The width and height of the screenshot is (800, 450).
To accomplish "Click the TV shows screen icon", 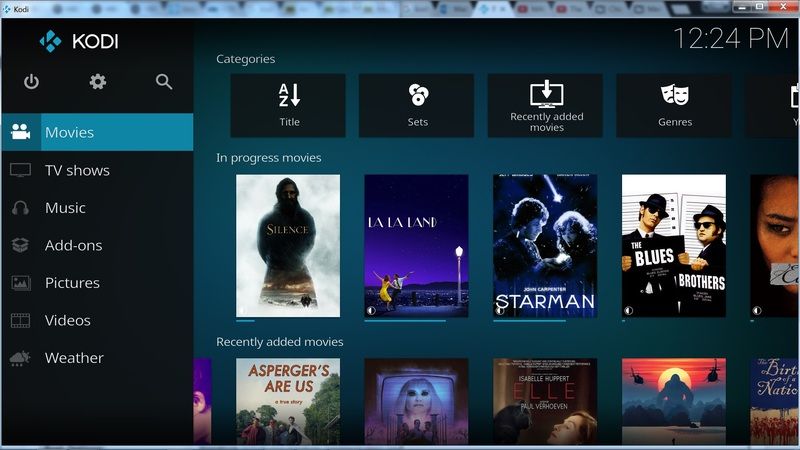I will [20, 170].
